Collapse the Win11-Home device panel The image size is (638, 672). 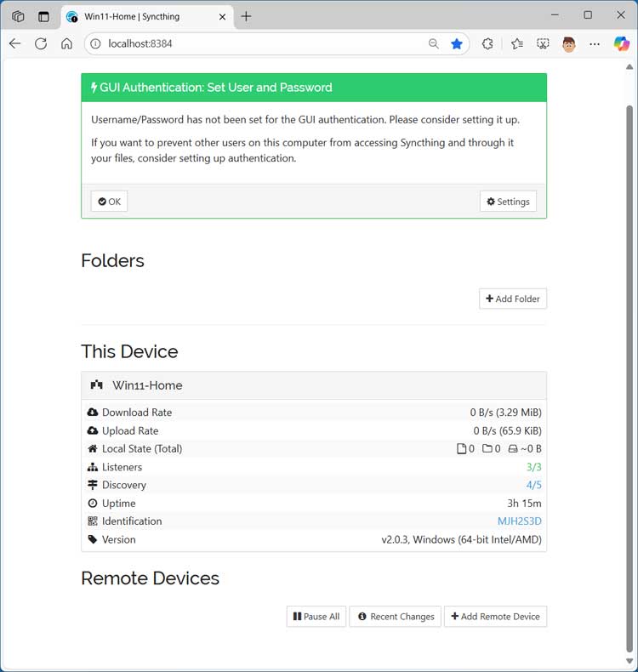click(314, 385)
